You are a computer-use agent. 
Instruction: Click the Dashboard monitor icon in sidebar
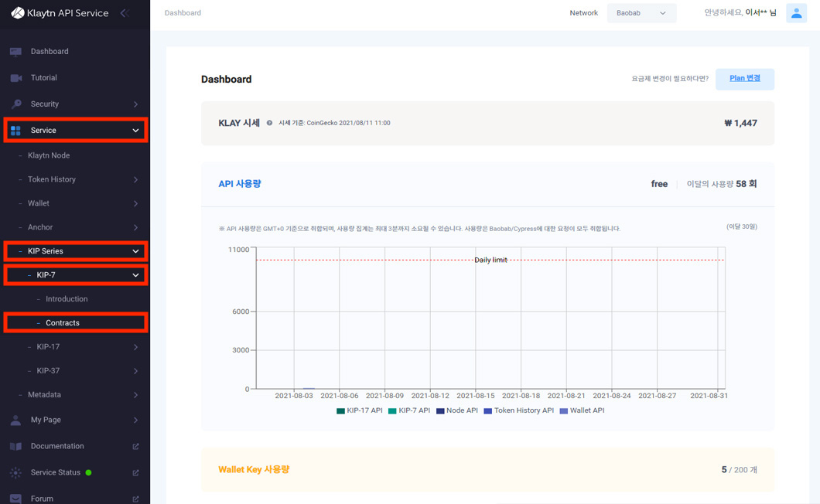pyautogui.click(x=15, y=52)
